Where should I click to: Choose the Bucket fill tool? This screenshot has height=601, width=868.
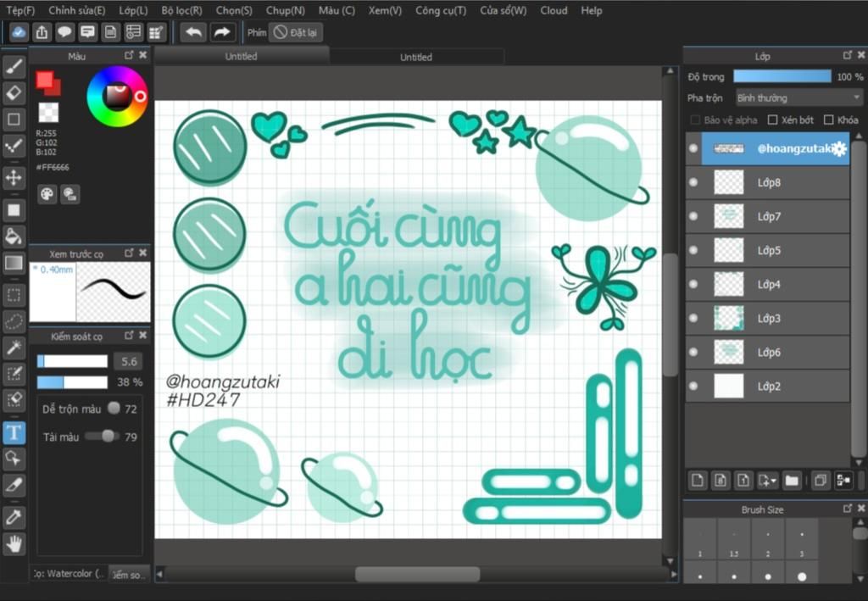click(x=14, y=235)
